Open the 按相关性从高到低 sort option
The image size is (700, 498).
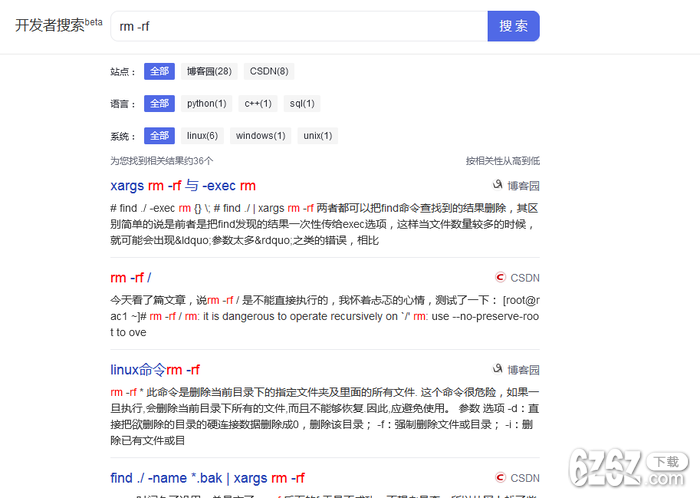[503, 161]
